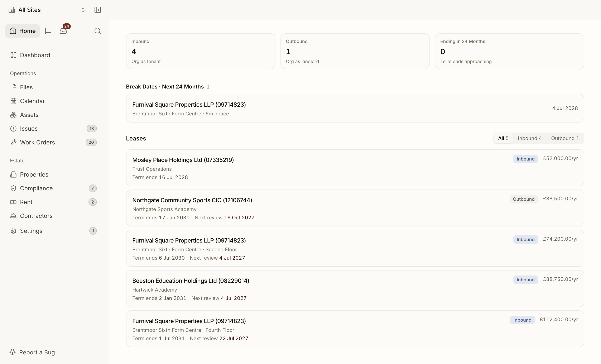Image resolution: width=601 pixels, height=364 pixels.
Task: Click the Hartwick Academy site name
Action: 155,290
